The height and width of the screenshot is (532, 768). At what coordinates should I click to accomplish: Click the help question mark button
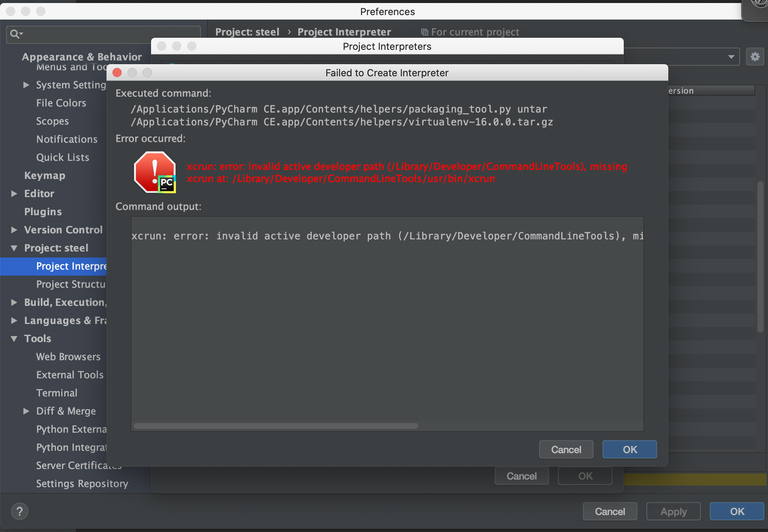(x=19, y=512)
